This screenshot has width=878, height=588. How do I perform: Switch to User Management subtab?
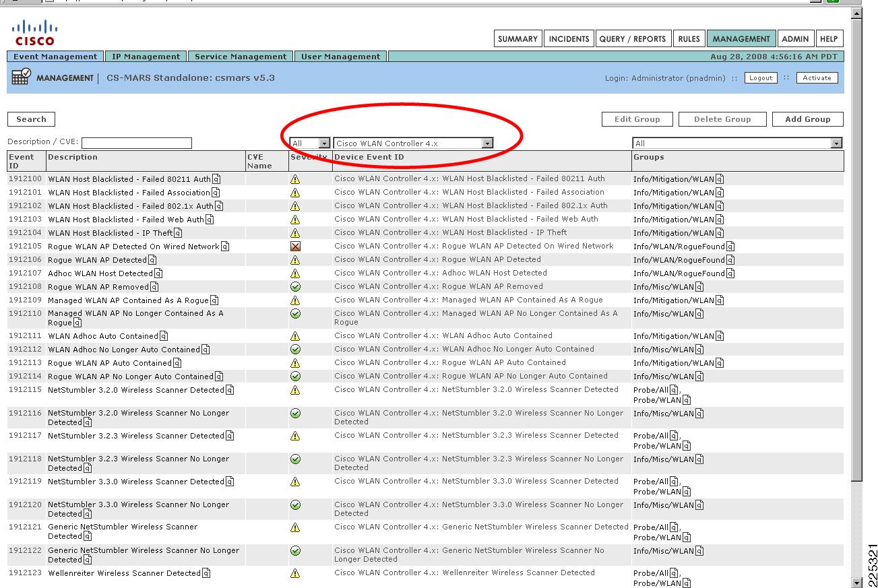(340, 57)
